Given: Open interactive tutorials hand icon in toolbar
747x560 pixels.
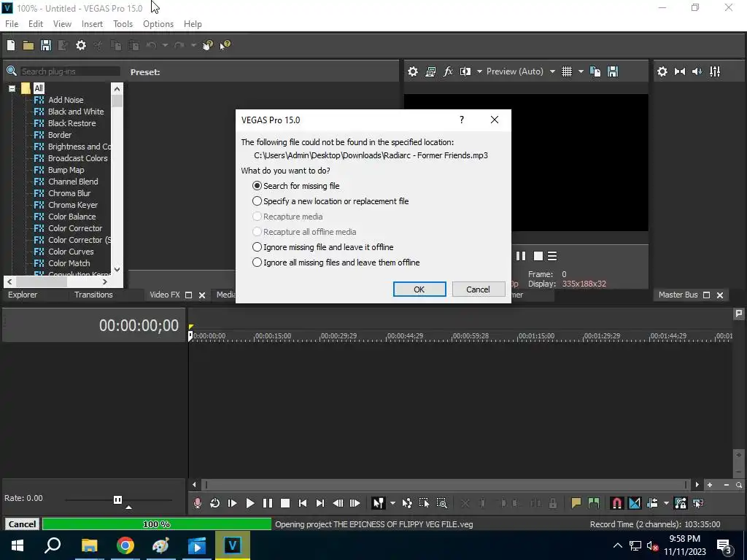Looking at the screenshot, I should (208, 45).
